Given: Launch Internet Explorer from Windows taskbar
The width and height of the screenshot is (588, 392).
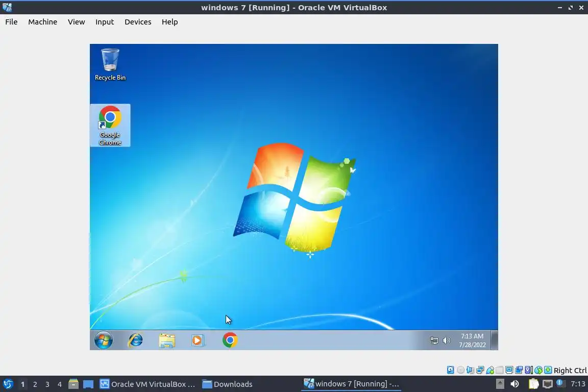Looking at the screenshot, I should [135, 340].
